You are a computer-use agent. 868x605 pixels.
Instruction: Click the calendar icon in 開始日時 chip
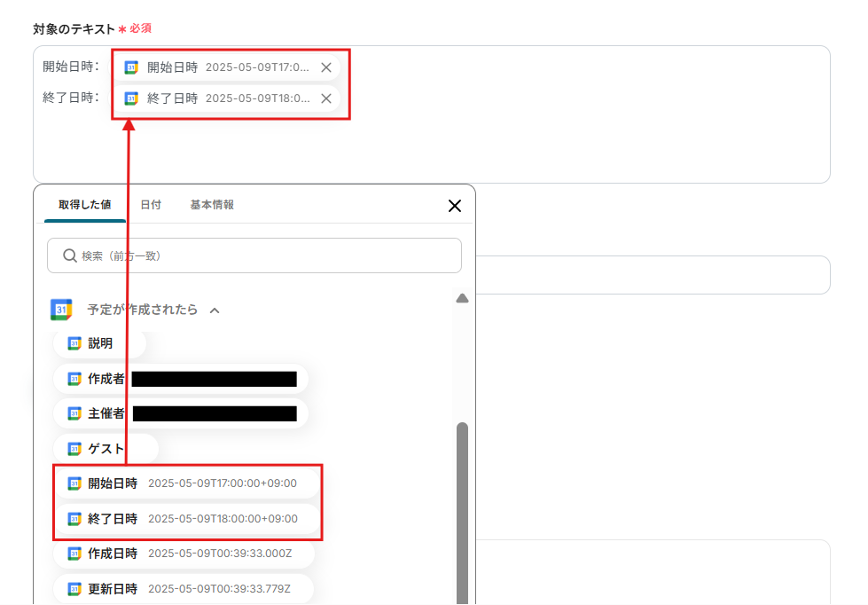pyautogui.click(x=131, y=67)
